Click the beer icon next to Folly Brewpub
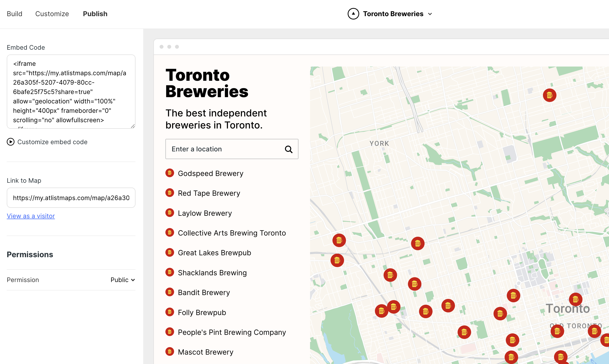609x364 pixels. [x=170, y=312]
